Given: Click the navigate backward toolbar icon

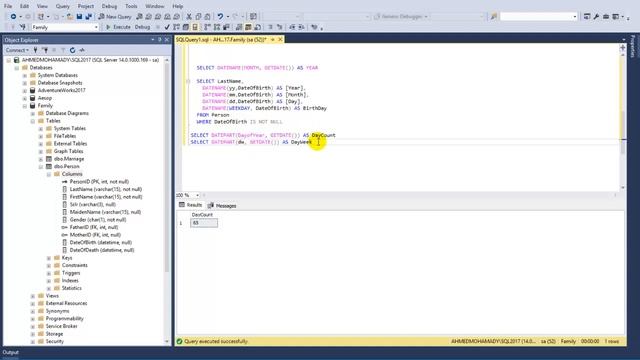Looking at the screenshot, I should [x=13, y=16].
